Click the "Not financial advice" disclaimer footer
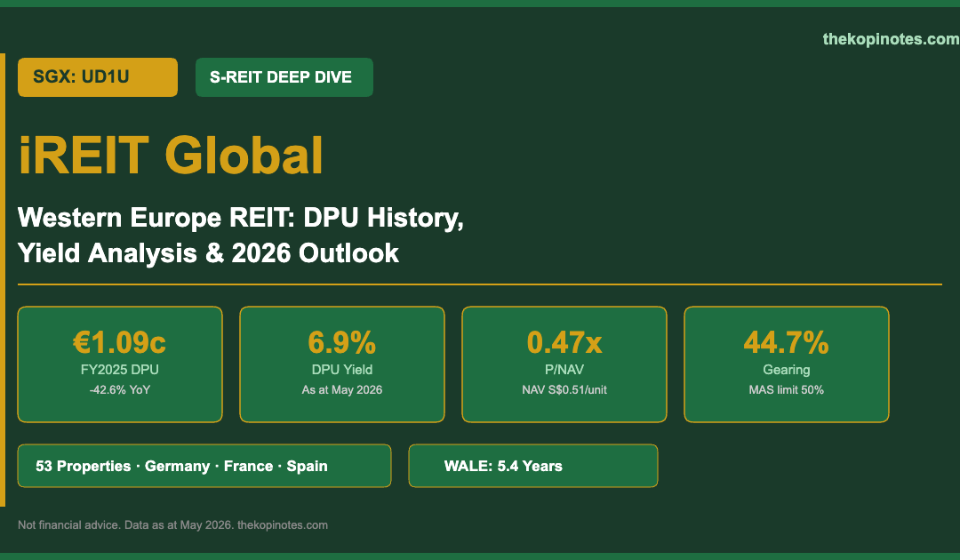 click(x=172, y=525)
